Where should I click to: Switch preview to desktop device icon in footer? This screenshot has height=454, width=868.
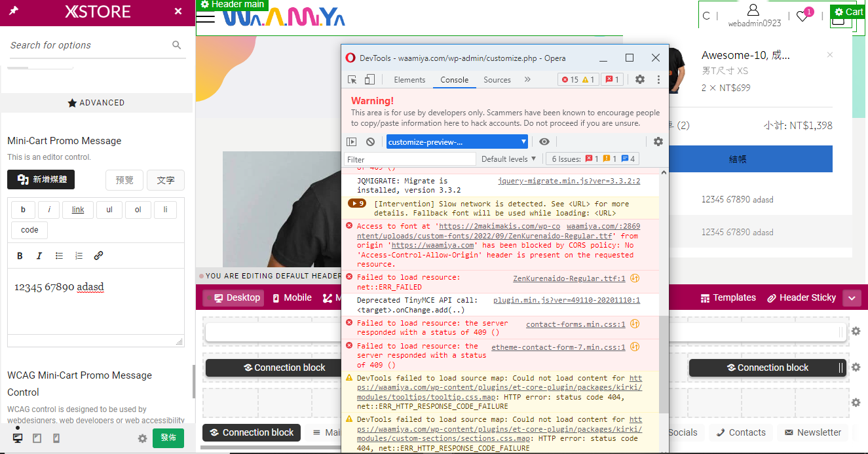[x=18, y=438]
